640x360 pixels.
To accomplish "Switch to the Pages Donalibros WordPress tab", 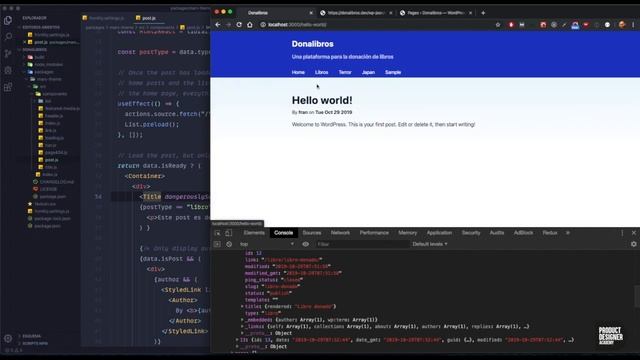I will tap(435, 13).
